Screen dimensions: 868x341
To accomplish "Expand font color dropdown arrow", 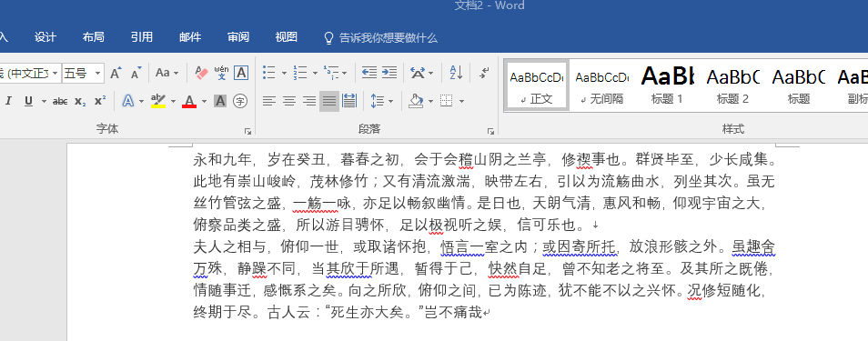I will pyautogui.click(x=204, y=101).
